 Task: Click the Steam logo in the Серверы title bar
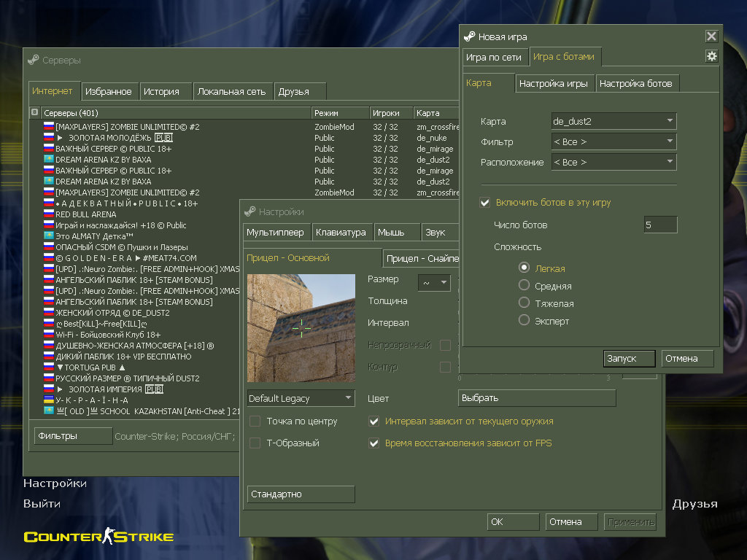pos(33,60)
